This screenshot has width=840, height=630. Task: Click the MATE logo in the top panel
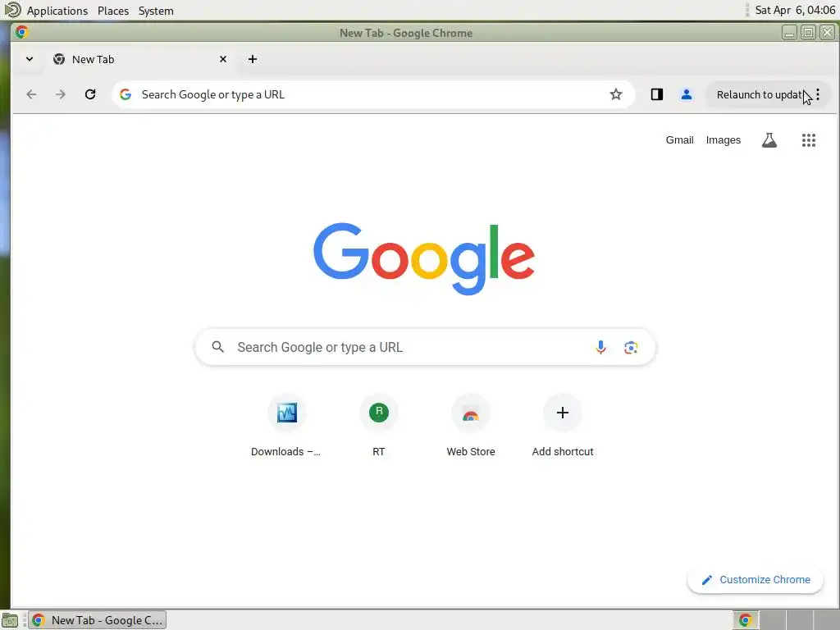point(12,10)
